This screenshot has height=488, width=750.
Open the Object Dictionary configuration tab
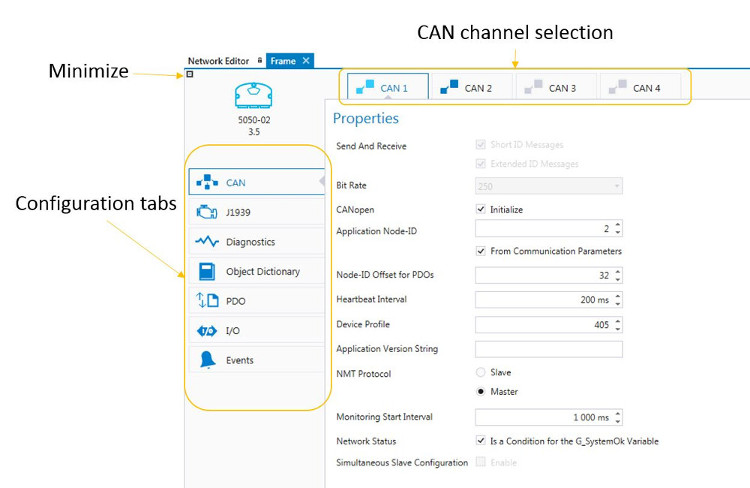pos(256,271)
